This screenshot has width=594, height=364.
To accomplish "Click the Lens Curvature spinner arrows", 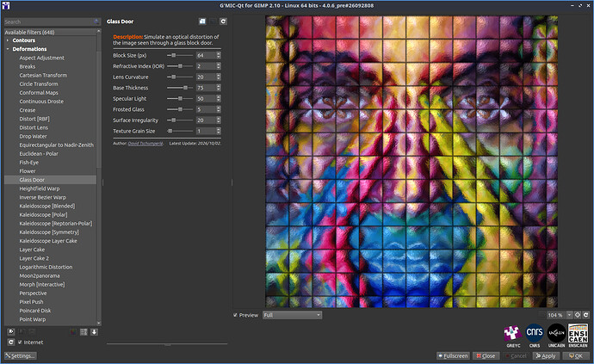I will pyautogui.click(x=219, y=77).
